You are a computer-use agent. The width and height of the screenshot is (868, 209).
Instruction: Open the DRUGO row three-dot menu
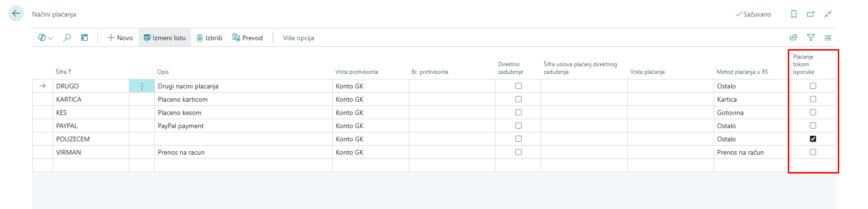[142, 86]
